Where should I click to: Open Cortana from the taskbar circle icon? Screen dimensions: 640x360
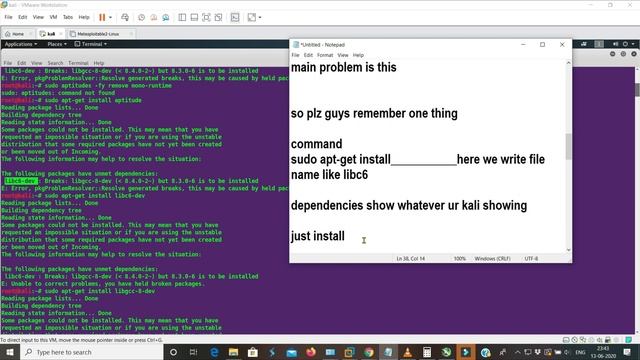coord(173,352)
